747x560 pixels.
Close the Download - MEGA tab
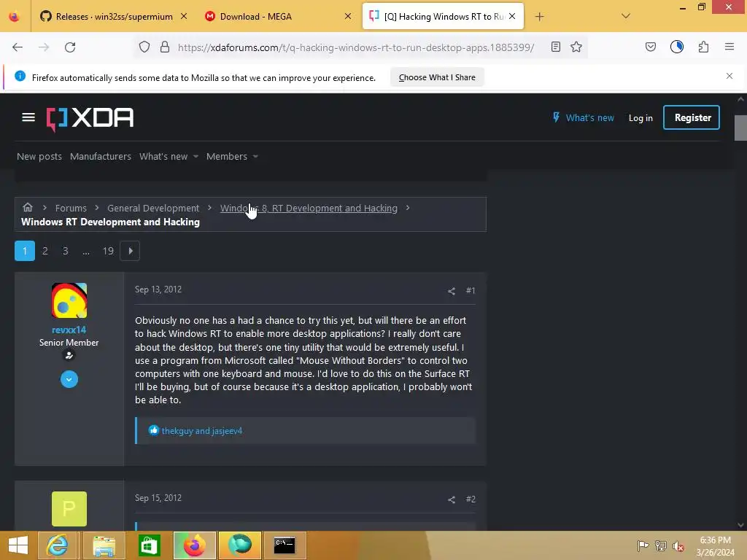click(348, 16)
